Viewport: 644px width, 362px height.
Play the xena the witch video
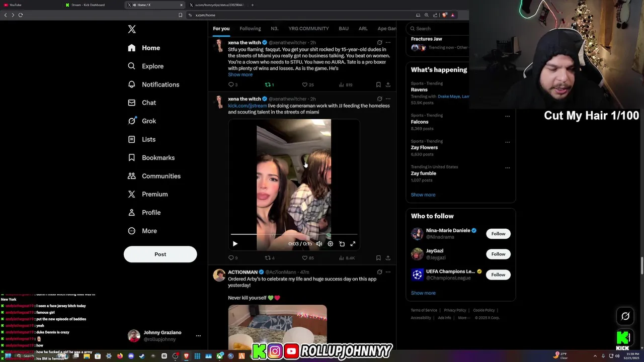pos(235,244)
